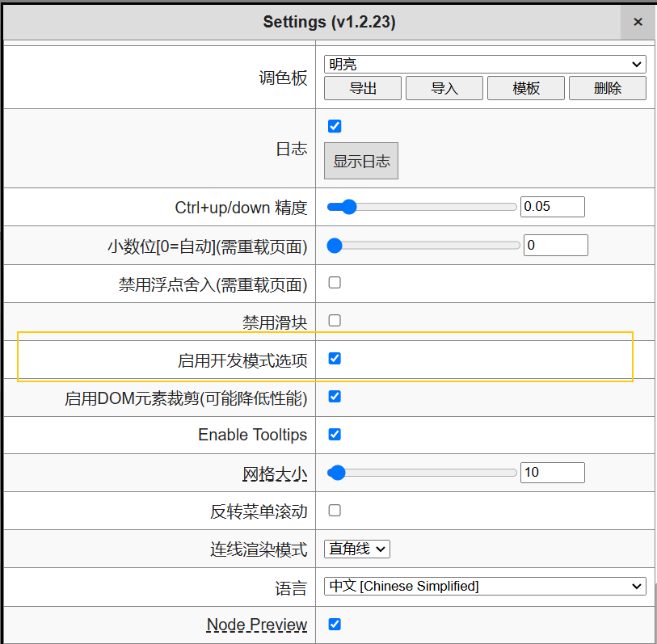Click the 小数位 value field showing 0
This screenshot has height=644, width=657.
556,246
